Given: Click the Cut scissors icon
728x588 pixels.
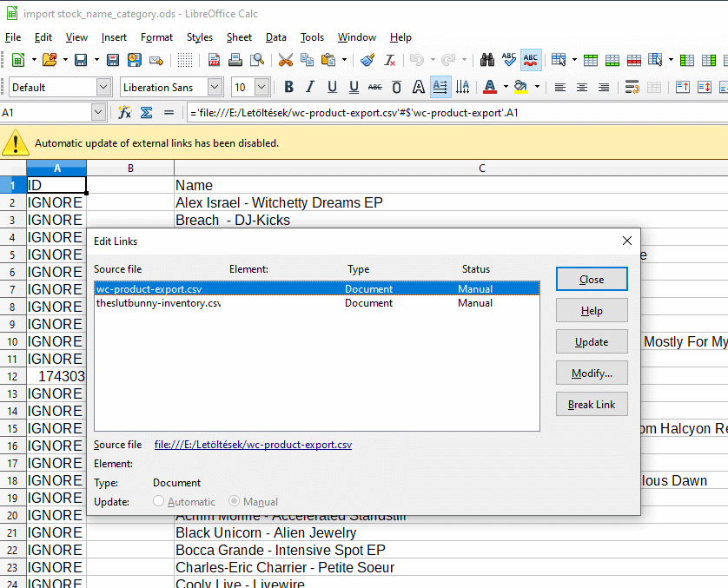Looking at the screenshot, I should [x=285, y=60].
